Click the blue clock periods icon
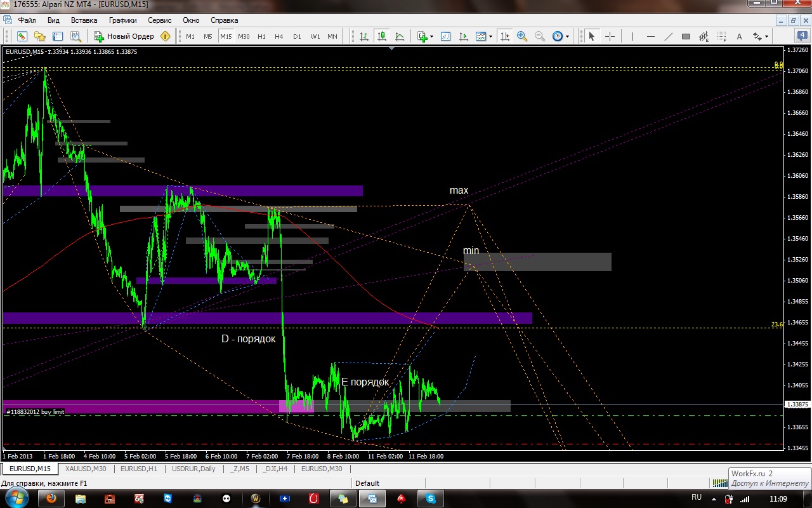The width and height of the screenshot is (812, 508). pos(558,36)
